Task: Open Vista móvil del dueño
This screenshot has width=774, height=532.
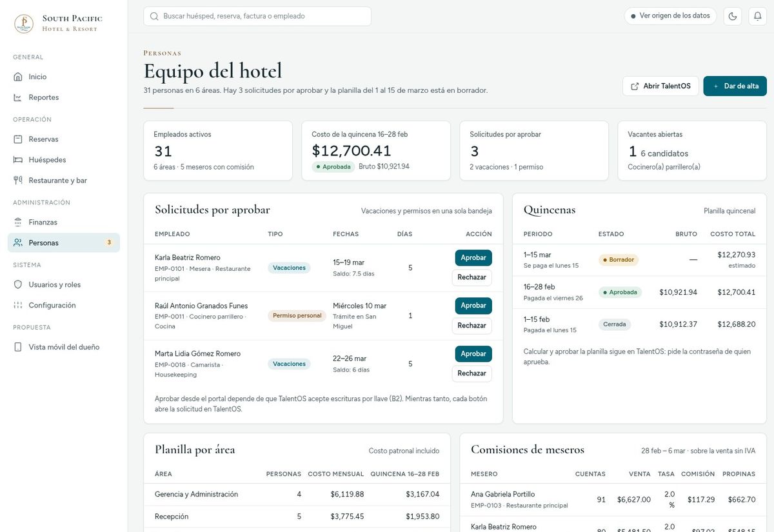Action: click(64, 347)
